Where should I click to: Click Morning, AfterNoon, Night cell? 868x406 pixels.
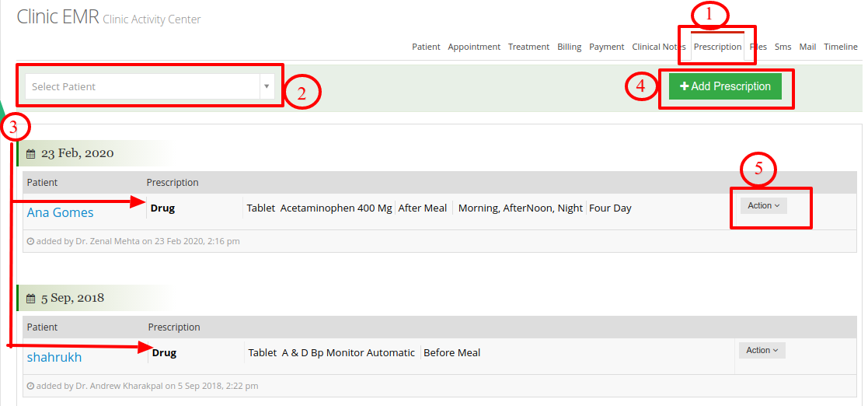pos(521,208)
